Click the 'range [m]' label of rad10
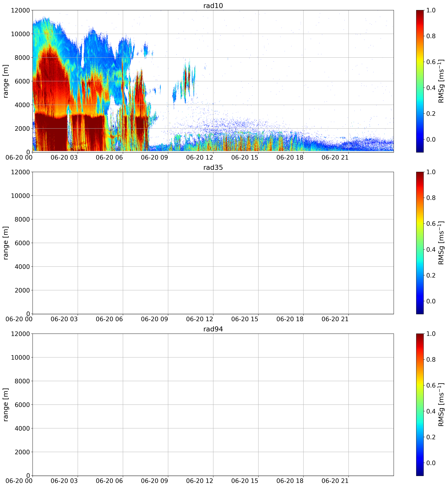This screenshot has height=487, width=448. [6, 81]
